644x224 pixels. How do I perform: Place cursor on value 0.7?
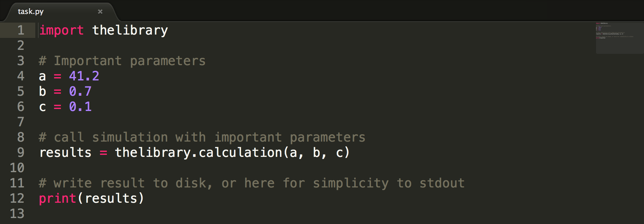[80, 91]
